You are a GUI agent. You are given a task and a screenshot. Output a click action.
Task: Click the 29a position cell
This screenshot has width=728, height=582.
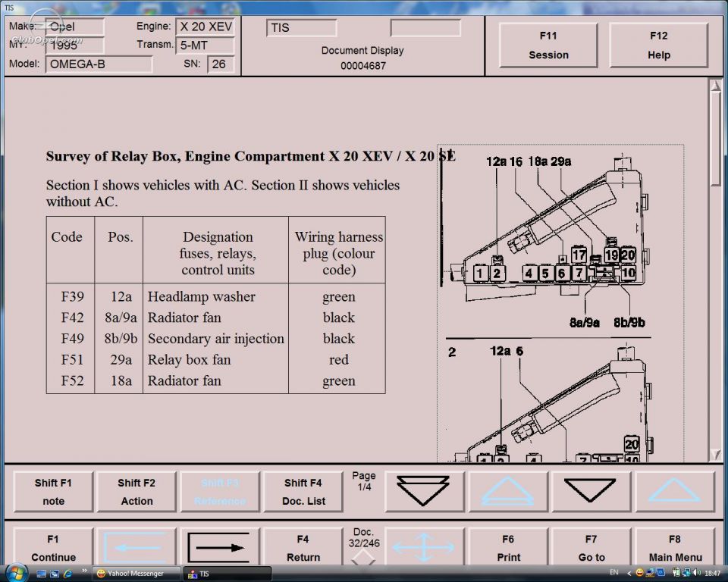[x=121, y=360]
